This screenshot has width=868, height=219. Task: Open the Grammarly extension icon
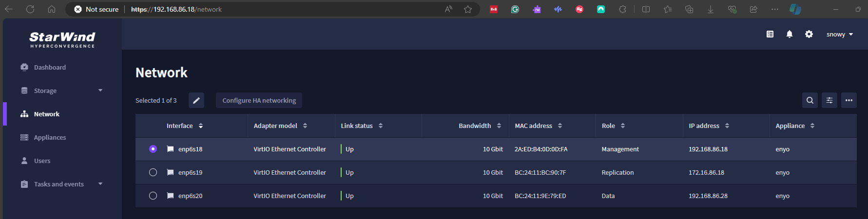point(515,9)
